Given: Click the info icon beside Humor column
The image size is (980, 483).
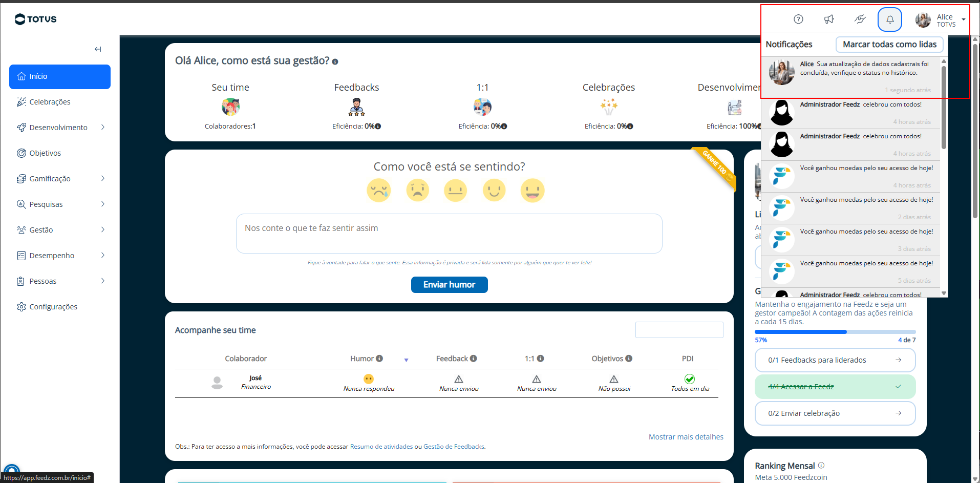Looking at the screenshot, I should [x=379, y=359].
